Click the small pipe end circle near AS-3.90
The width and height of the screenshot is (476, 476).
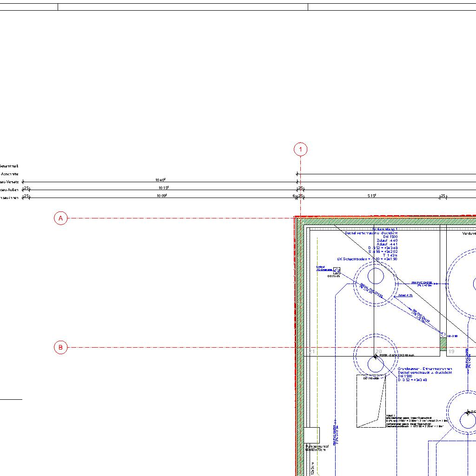pyautogui.click(x=443, y=334)
